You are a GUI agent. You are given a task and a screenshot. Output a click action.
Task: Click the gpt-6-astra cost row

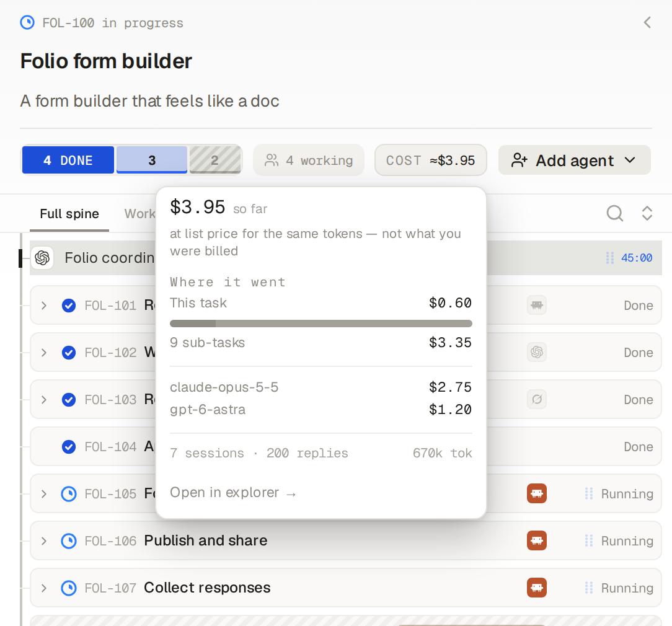tap(321, 410)
